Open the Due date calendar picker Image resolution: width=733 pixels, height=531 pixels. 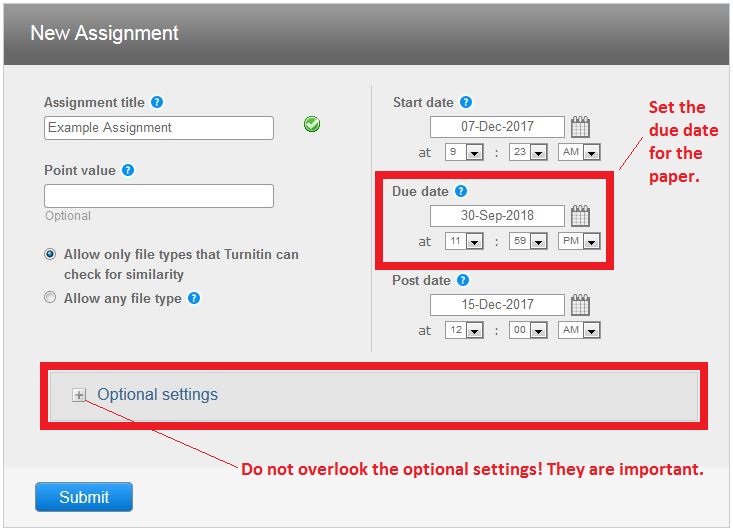[580, 216]
